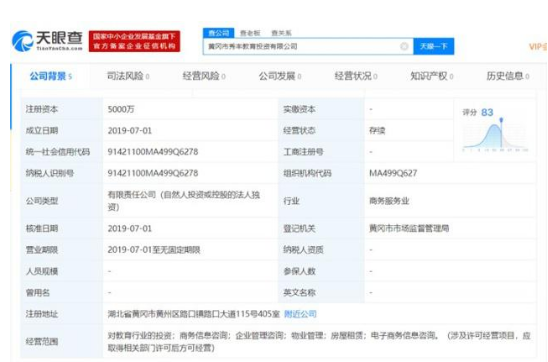Select organization code MA499Q627
The width and height of the screenshot is (548, 362).
pos(393,173)
